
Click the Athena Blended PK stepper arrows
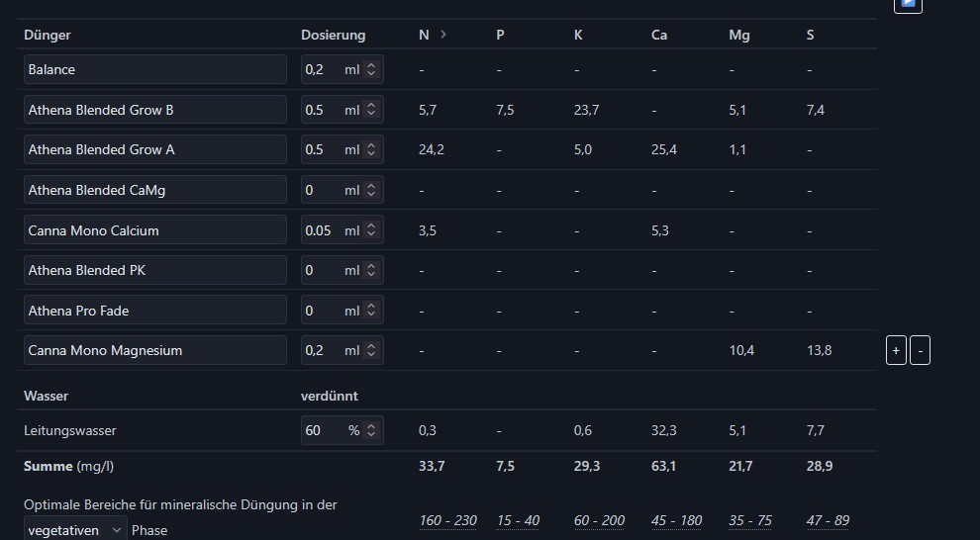371,270
